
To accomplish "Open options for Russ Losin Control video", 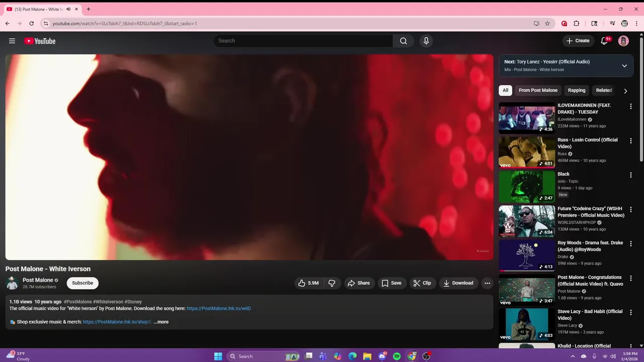I will coord(630,141).
